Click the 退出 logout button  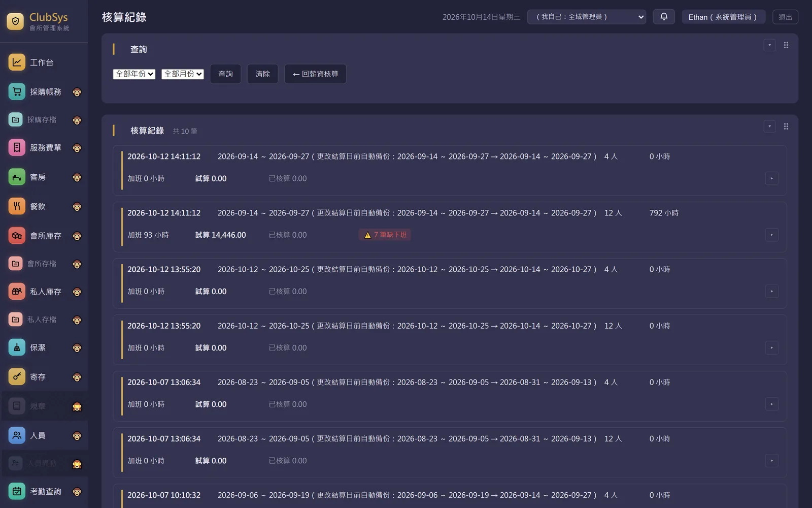coord(785,17)
